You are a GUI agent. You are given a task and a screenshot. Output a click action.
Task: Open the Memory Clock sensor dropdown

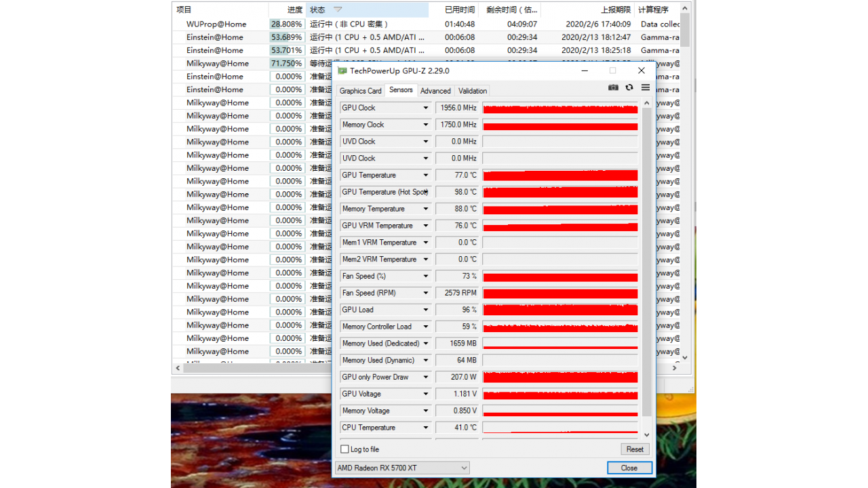tap(426, 125)
